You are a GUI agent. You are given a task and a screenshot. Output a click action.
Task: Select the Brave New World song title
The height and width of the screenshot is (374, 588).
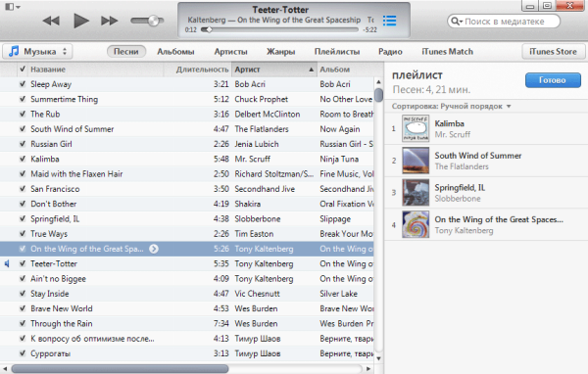tap(62, 308)
